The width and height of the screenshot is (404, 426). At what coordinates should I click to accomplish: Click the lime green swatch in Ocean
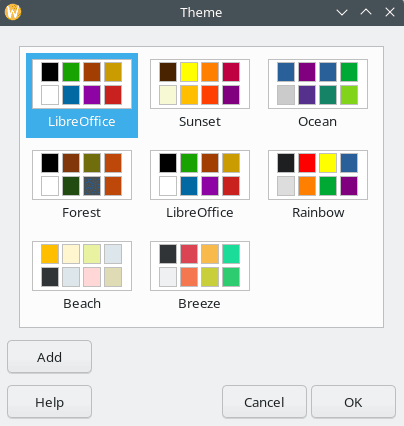click(x=349, y=95)
